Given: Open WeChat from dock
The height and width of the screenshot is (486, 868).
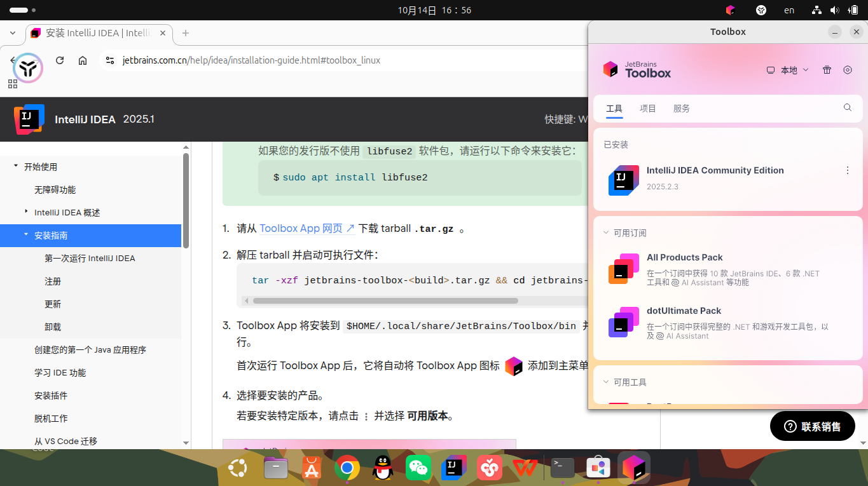Looking at the screenshot, I should [418, 468].
